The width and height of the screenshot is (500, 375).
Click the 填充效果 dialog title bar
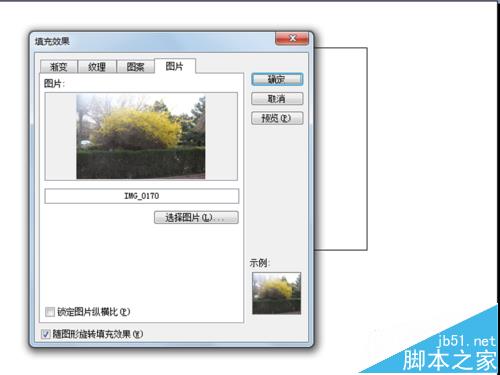(153, 41)
